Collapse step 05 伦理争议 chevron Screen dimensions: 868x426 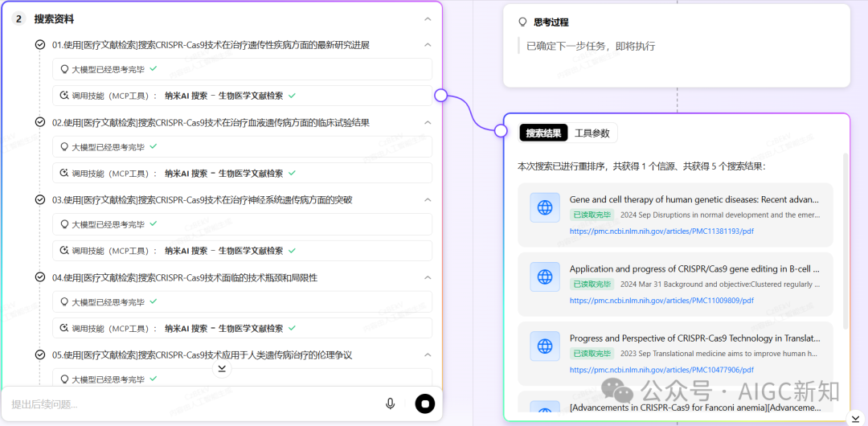tap(428, 354)
